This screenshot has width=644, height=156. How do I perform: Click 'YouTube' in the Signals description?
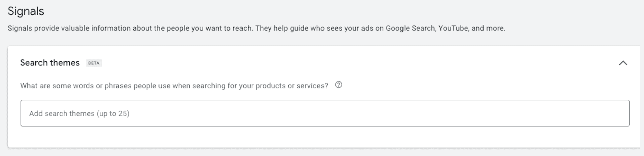coord(454,28)
